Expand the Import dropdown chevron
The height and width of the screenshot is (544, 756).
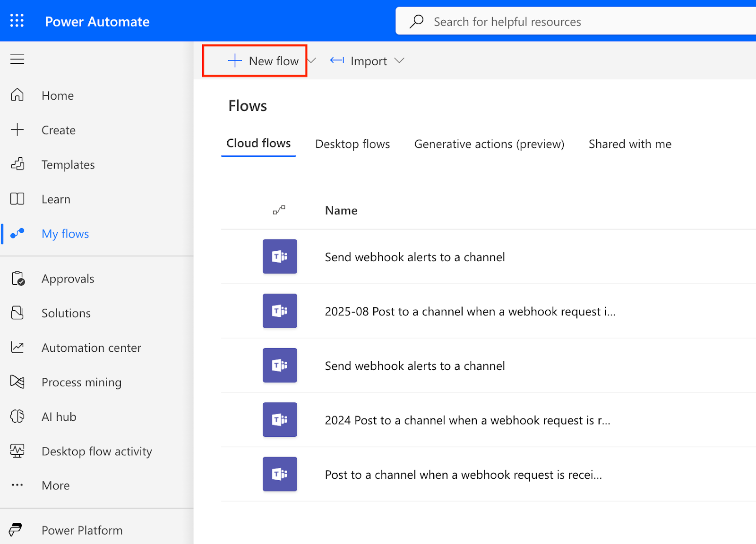[x=399, y=60]
